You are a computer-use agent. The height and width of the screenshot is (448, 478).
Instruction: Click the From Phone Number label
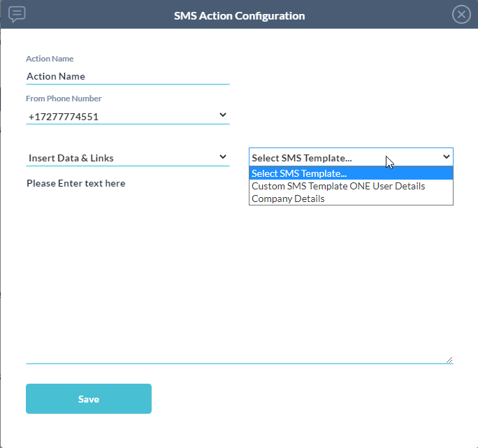click(64, 99)
